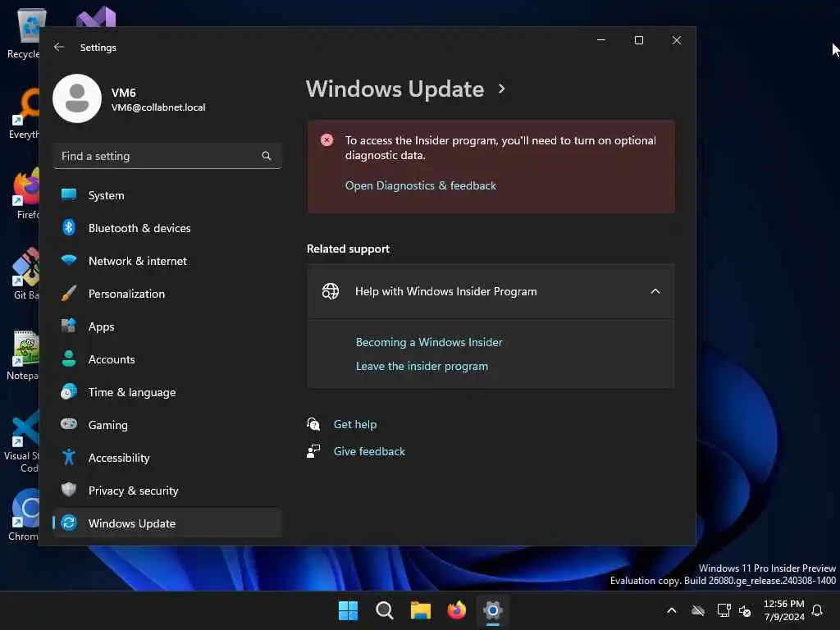Select the Visual Studio Code desktop shortcut
840x630 pixels.
pos(22,441)
